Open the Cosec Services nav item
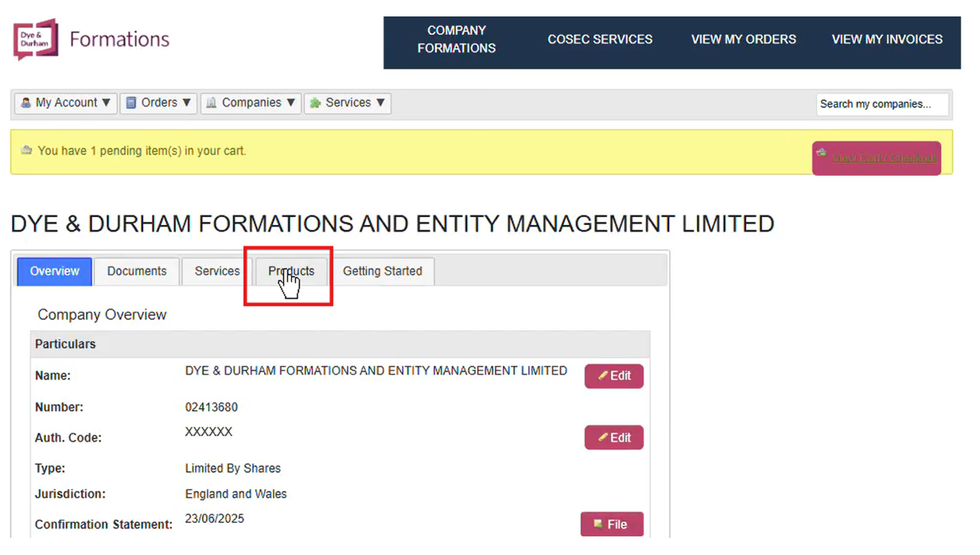 [600, 39]
